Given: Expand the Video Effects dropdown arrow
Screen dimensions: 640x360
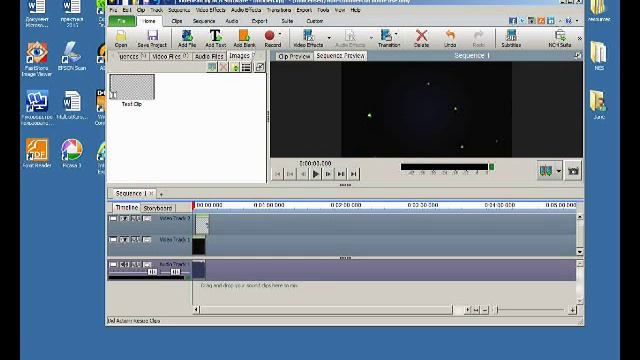Looking at the screenshot, I should (x=329, y=38).
